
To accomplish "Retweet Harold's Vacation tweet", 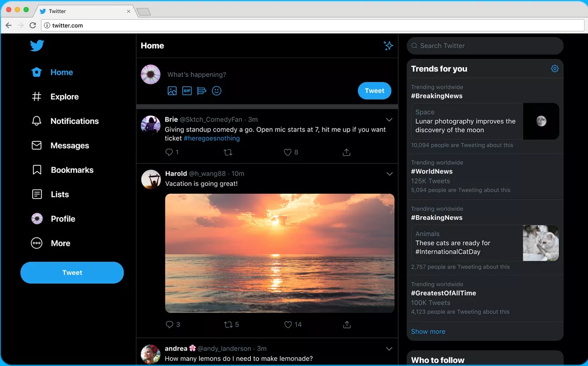I will coord(228,325).
